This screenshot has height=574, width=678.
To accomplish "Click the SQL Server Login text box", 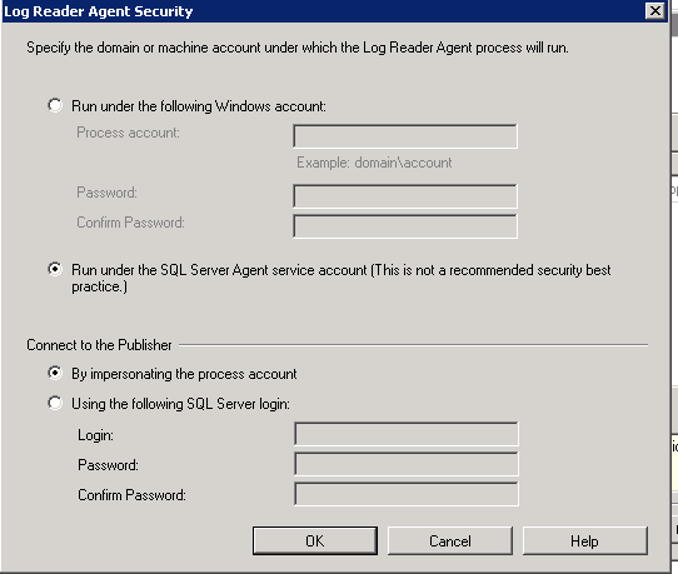I will point(406,434).
